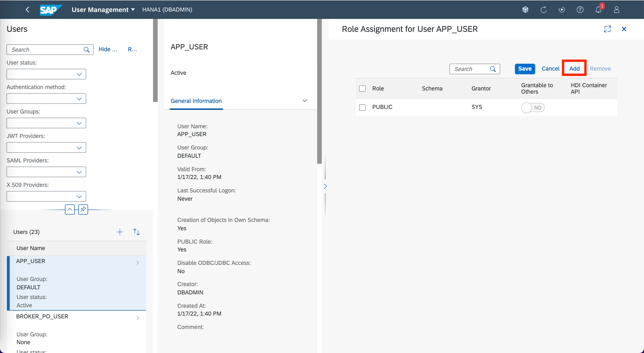
Task: Open the help question mark icon
Action: point(580,9)
